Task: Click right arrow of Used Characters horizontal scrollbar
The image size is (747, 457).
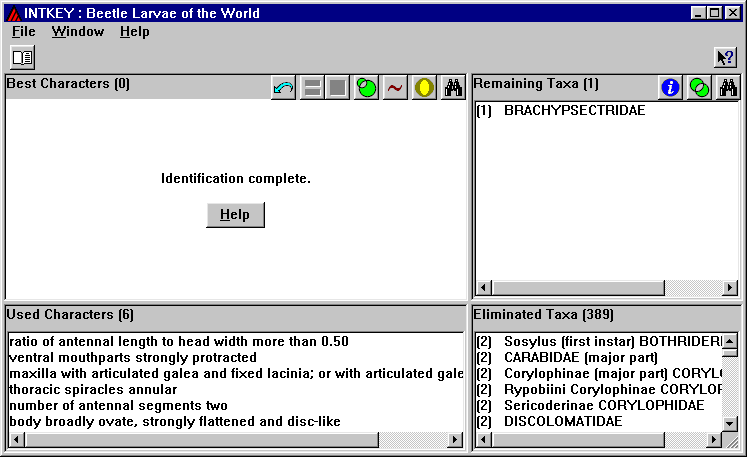Action: [454, 440]
